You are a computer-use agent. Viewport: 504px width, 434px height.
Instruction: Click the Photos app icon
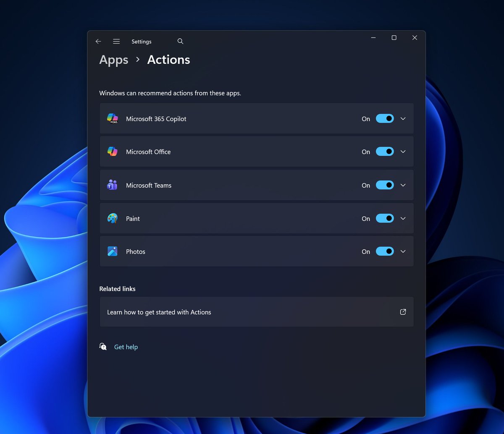coord(112,251)
